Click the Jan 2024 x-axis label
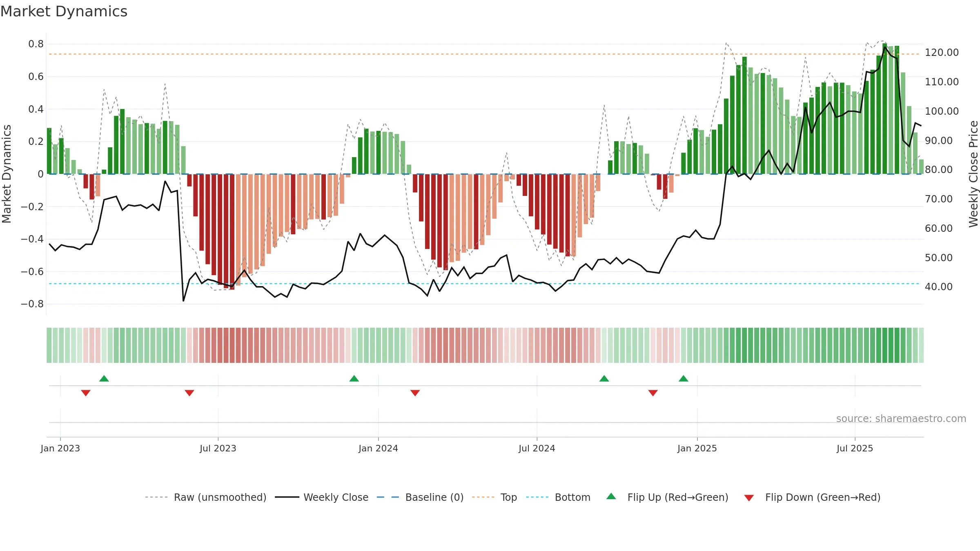The width and height of the screenshot is (980, 551). coord(379,448)
